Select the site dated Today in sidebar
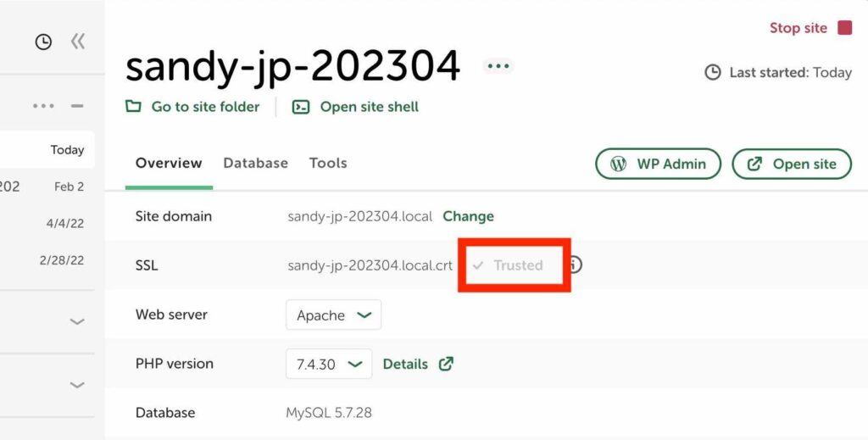This screenshot has height=440, width=868. tap(47, 150)
